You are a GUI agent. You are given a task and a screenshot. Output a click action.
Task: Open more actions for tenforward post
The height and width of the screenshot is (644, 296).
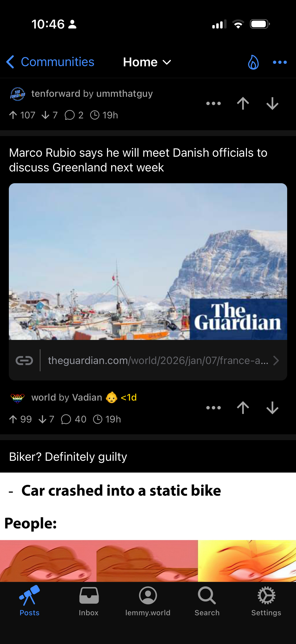point(214,103)
